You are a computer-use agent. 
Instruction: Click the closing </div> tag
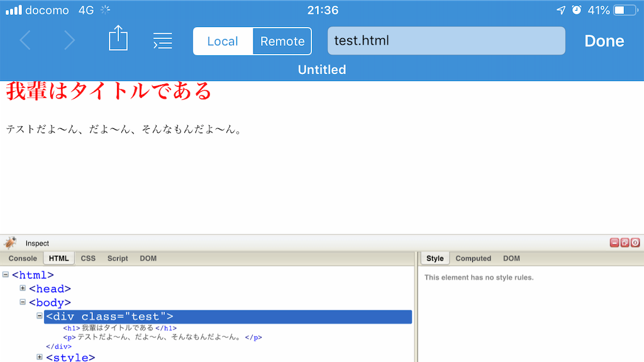coord(58,346)
